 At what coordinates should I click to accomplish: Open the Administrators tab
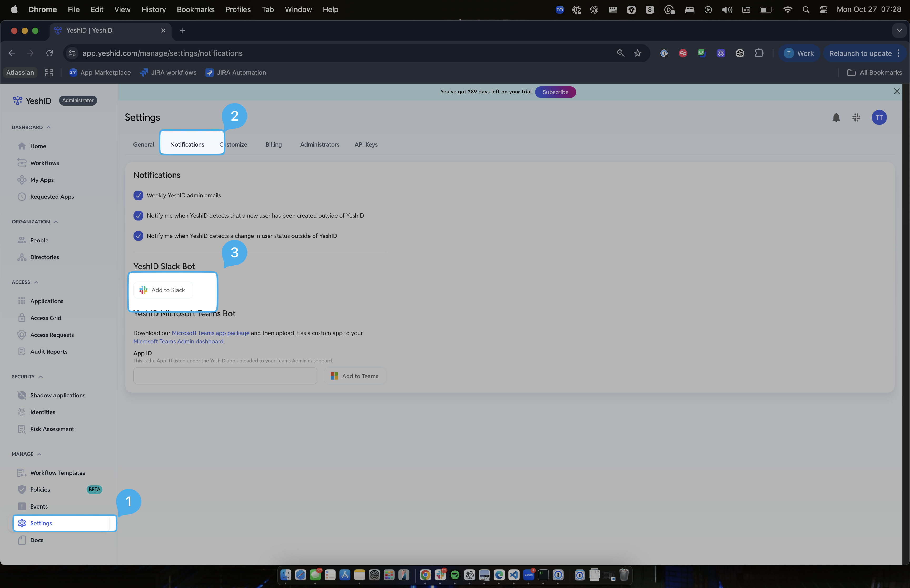coord(320,144)
